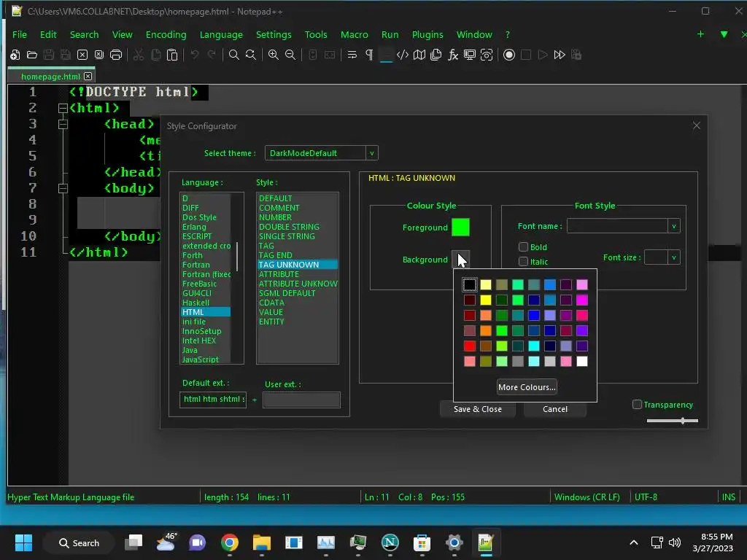Toggle Word Wrap toolbar icon

pyautogui.click(x=352, y=55)
